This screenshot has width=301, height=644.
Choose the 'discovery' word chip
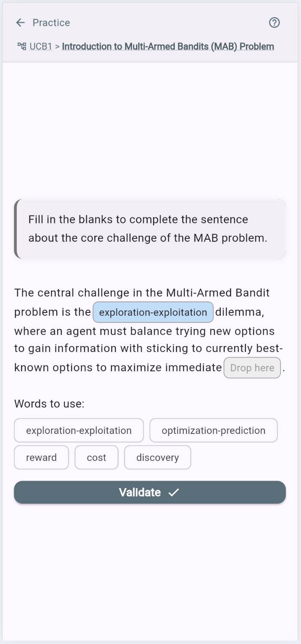click(x=157, y=457)
